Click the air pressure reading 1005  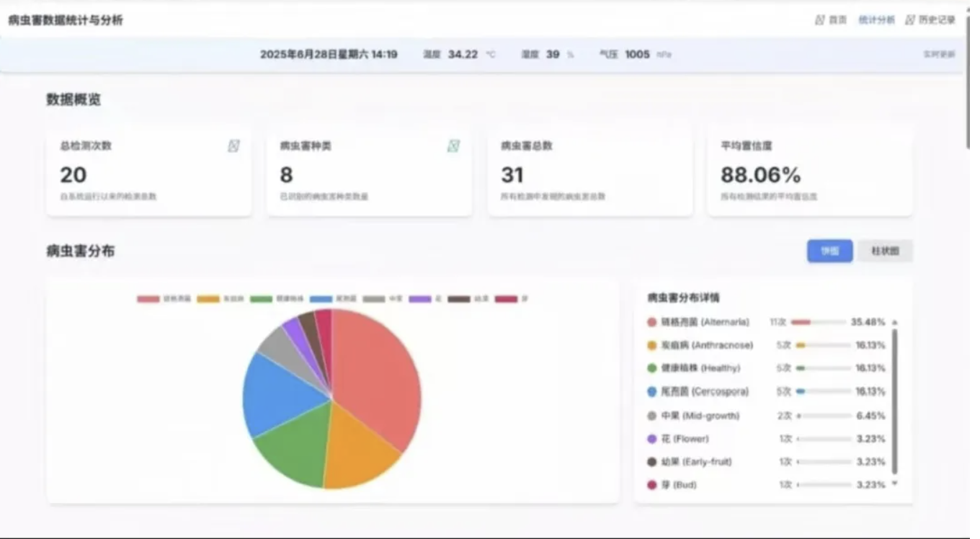coord(637,54)
